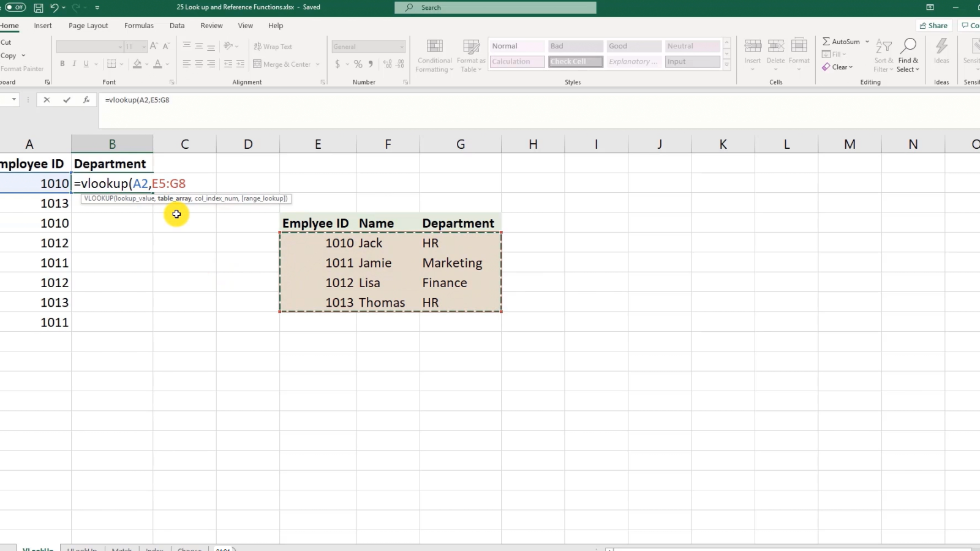The height and width of the screenshot is (551, 980).
Task: Click the Increase Decimal icon
Action: (387, 64)
